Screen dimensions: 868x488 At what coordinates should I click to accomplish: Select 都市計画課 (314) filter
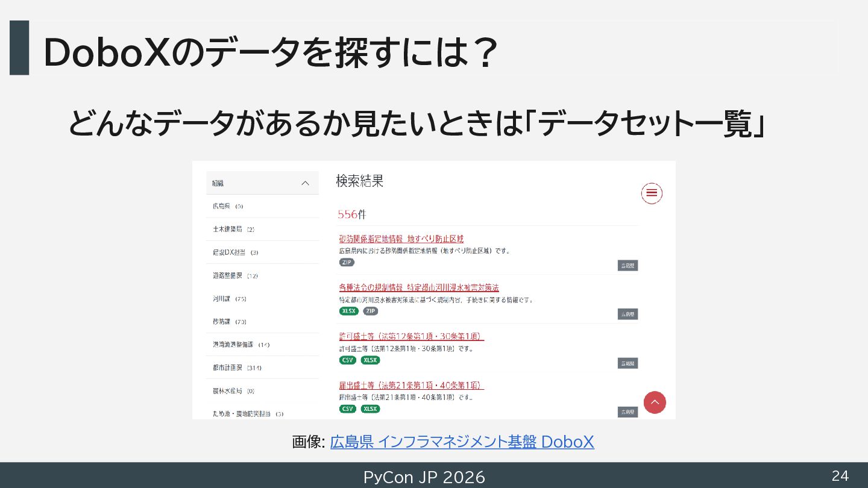pos(237,368)
